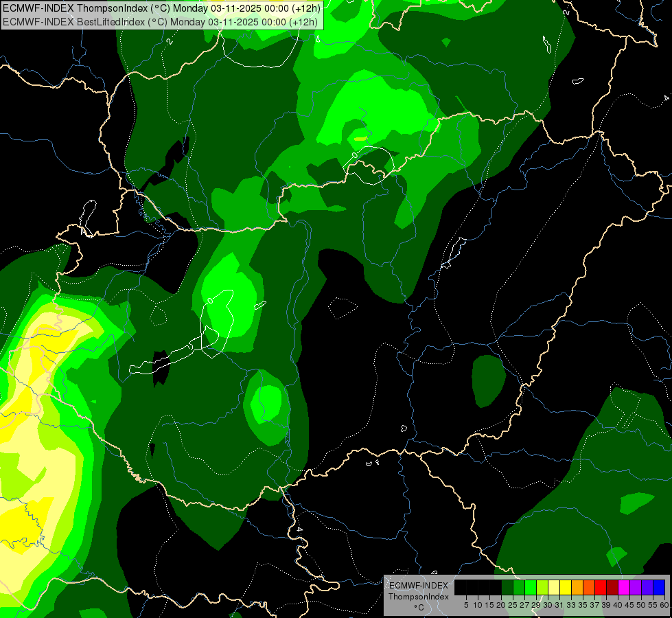Click the BestLiftedIndex title line at top
Image resolution: width=672 pixels, height=618 pixels.
click(x=160, y=22)
